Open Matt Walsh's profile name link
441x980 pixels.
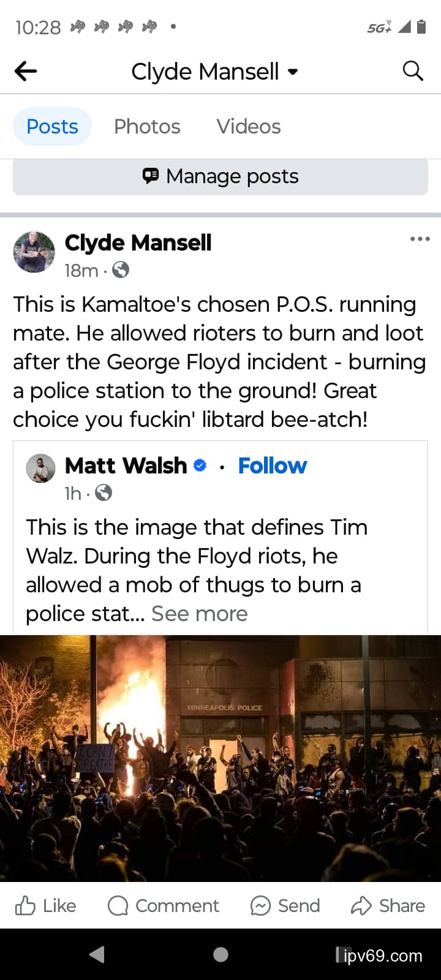tap(126, 466)
